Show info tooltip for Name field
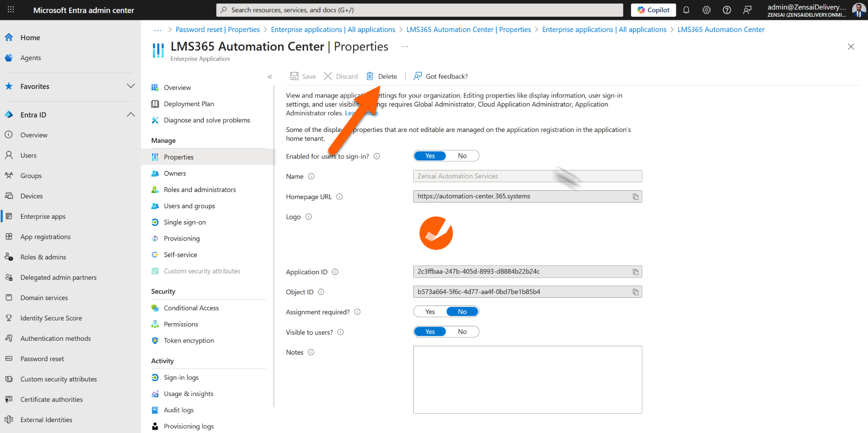The height and width of the screenshot is (433, 868). click(x=311, y=176)
